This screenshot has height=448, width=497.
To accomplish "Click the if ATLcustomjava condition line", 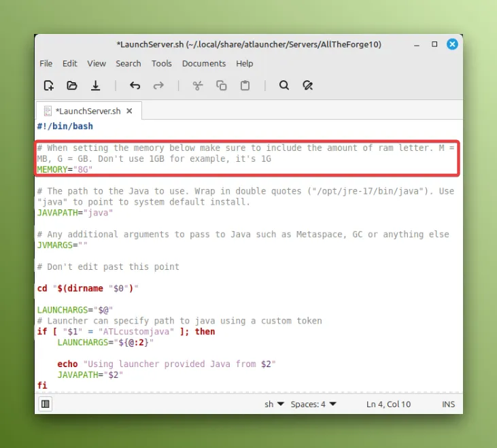I will [126, 331].
